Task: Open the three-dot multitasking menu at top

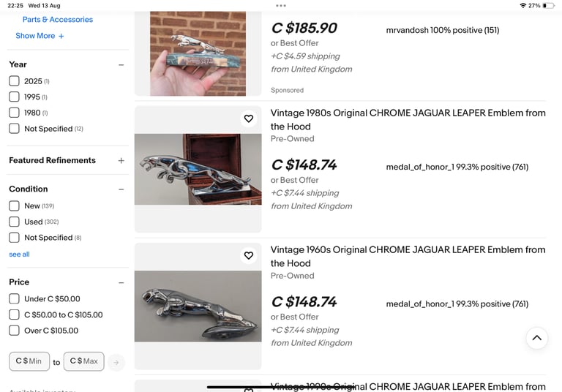Action: coord(281,6)
